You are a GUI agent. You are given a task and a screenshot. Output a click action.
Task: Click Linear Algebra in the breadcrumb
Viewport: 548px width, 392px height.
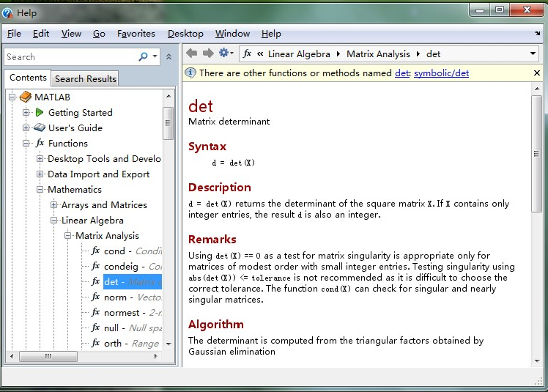299,53
